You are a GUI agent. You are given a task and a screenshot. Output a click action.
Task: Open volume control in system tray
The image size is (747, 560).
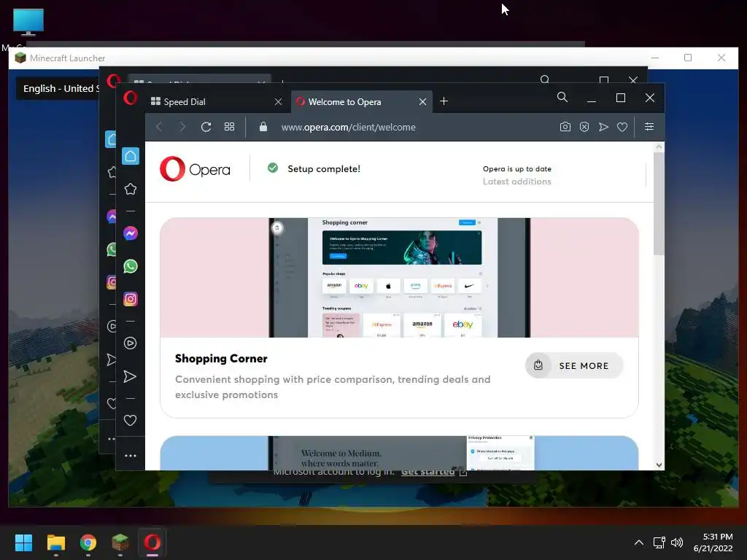tap(676, 542)
